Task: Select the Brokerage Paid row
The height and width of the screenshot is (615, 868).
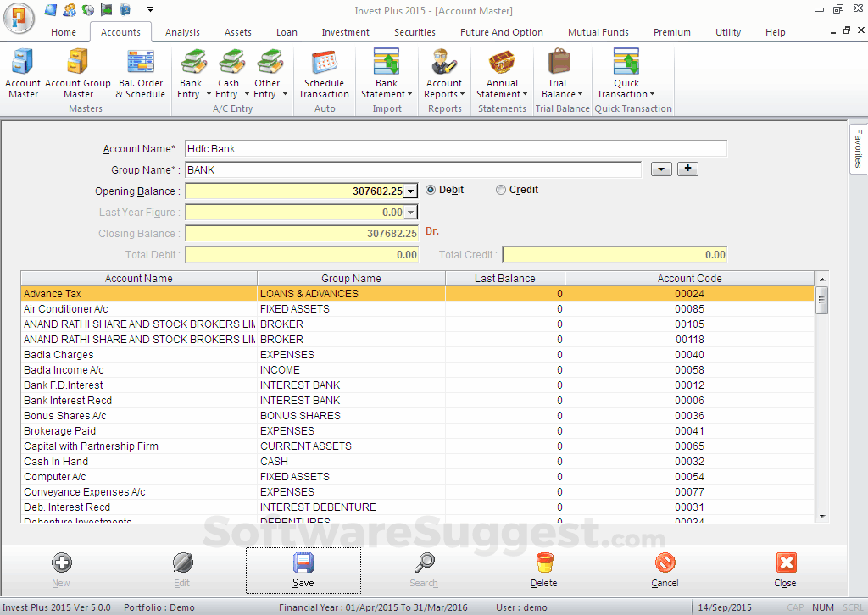Action: (417, 431)
